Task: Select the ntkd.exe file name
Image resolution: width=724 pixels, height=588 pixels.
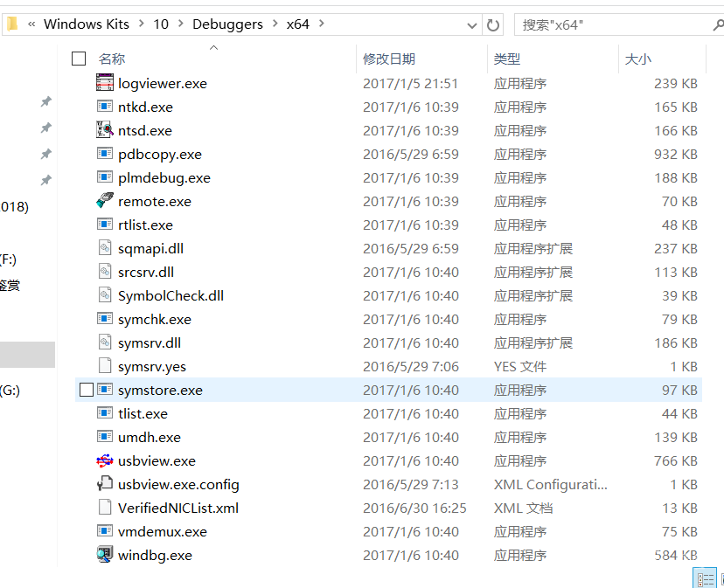Action: [145, 107]
